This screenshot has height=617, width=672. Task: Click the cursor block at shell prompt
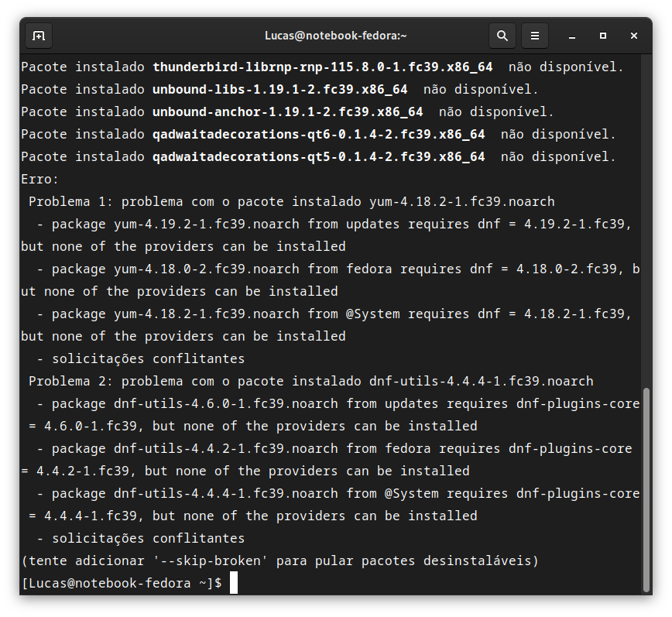point(234,583)
